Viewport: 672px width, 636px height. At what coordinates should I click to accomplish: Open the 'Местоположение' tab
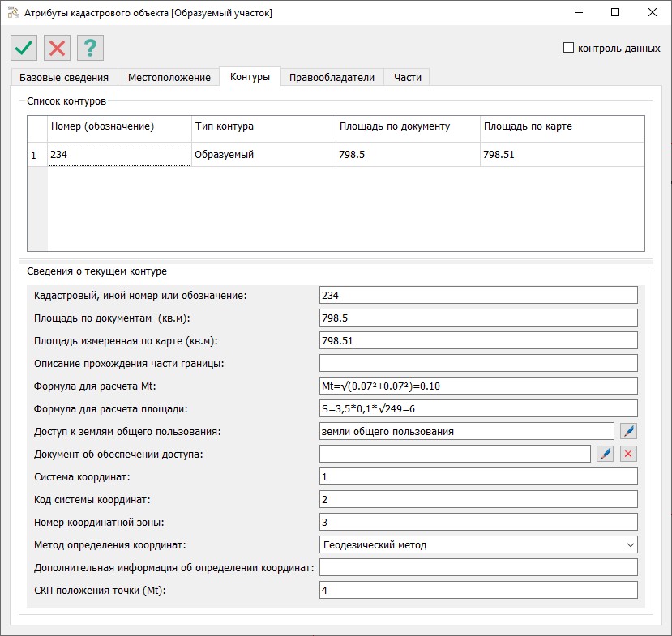[x=169, y=78]
